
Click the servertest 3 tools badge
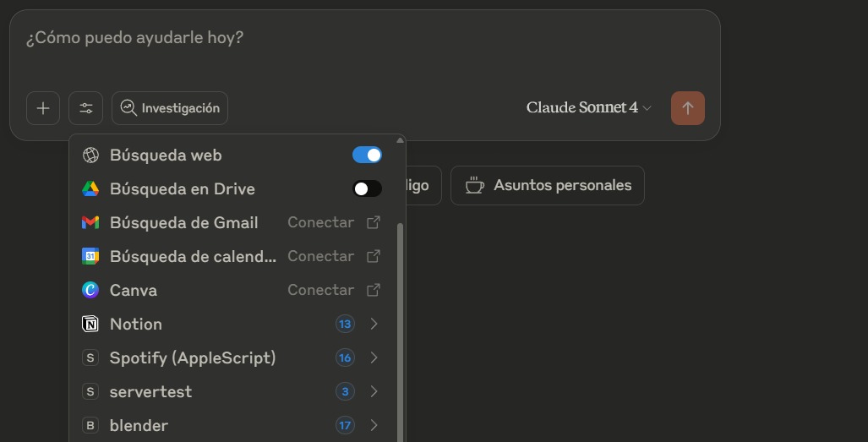(x=345, y=391)
